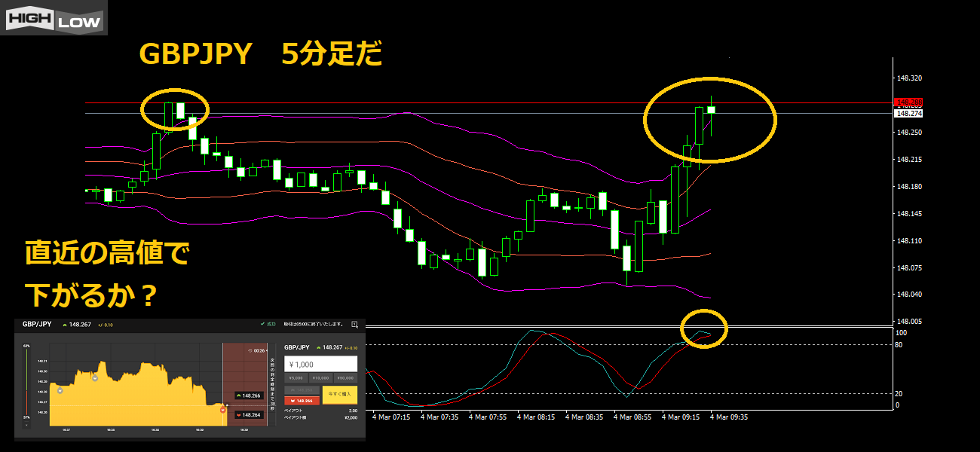
Task: Select the ¥50,000 preset amount
Action: [x=345, y=377]
